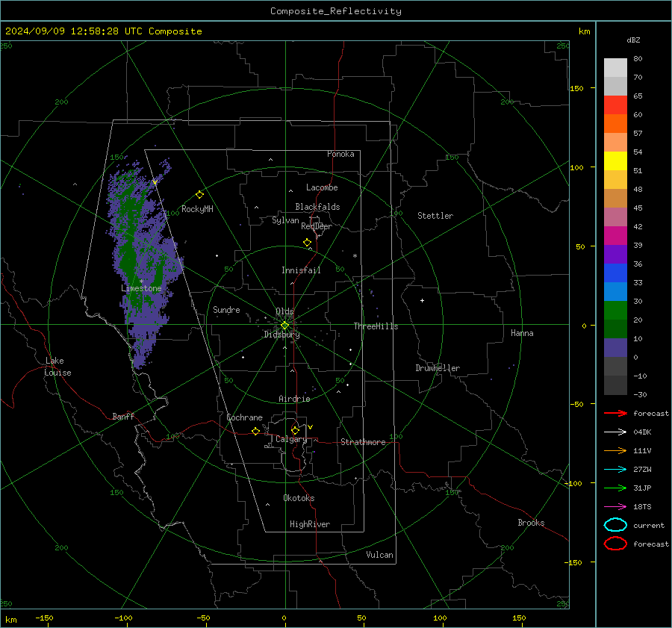Click the Limestone label
This screenshot has height=628, width=672.
click(141, 288)
